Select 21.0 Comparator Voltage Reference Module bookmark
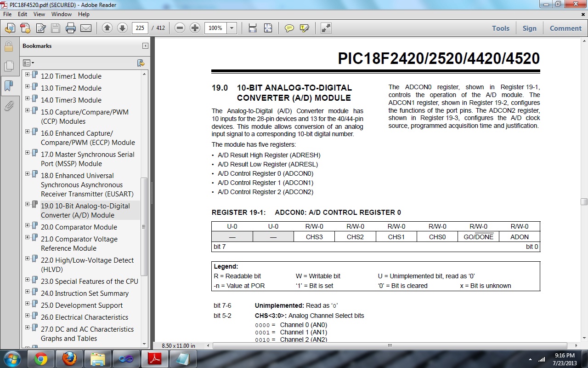 pyautogui.click(x=79, y=243)
